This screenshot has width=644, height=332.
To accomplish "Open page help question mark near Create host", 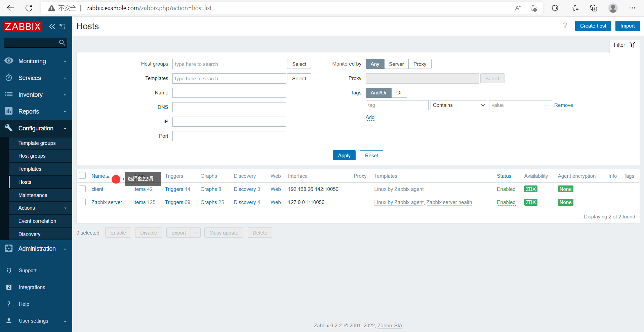I will point(565,26).
